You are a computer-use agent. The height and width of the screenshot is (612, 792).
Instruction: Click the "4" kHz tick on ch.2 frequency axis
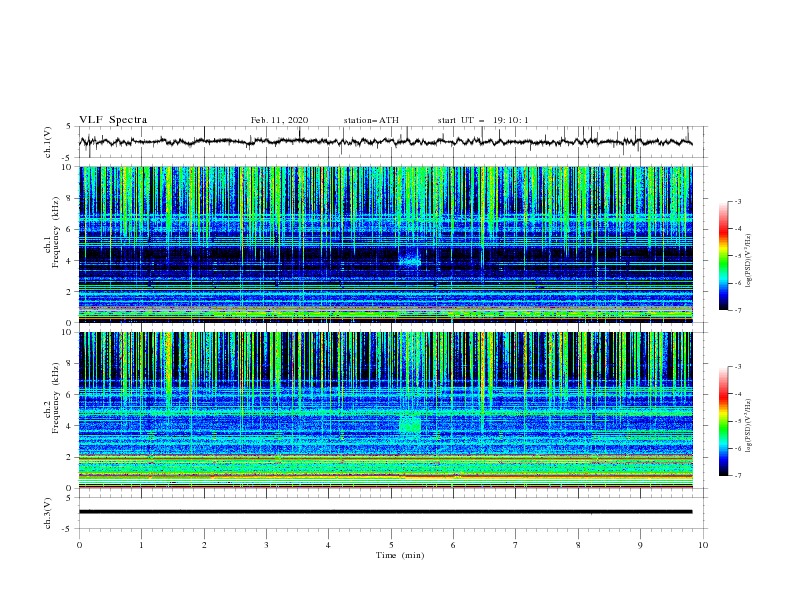click(x=70, y=426)
